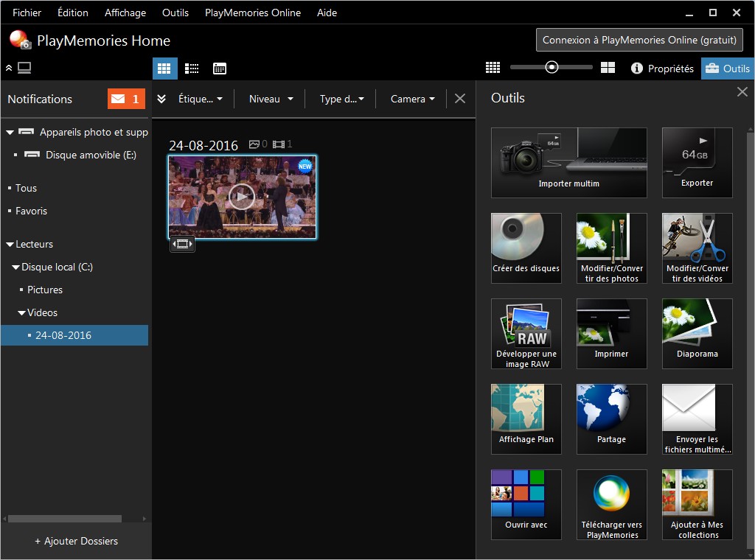755x560 pixels.
Task: Choose Ajouter à Mes collections tool
Action: (697, 505)
